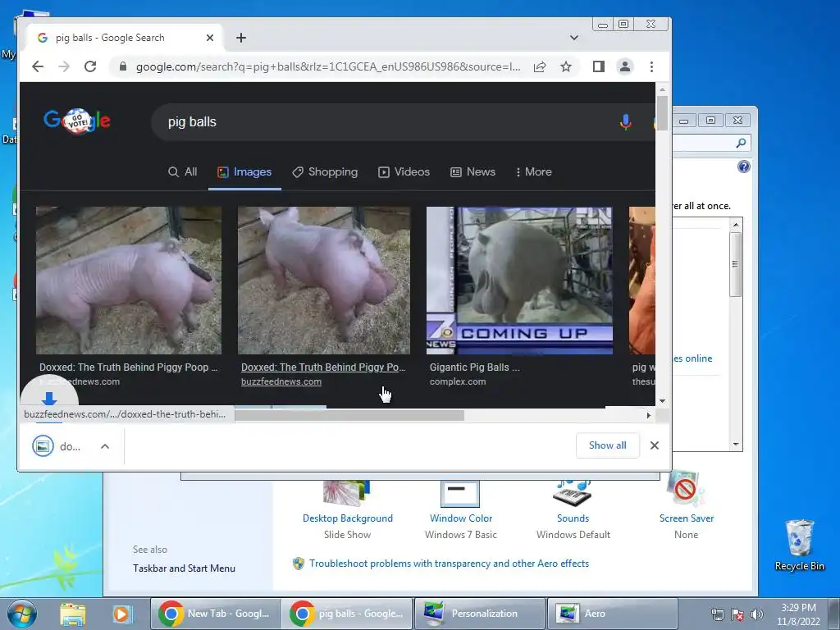Select the Recycle Bin desktop icon
840x630 pixels.
click(x=799, y=546)
